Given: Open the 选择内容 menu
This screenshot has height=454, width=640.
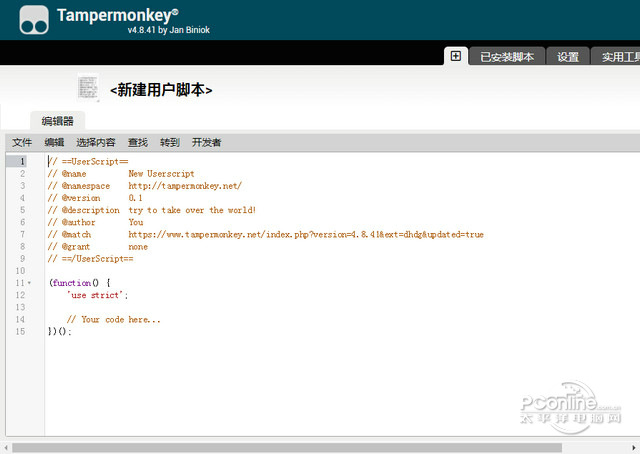Looking at the screenshot, I should [96, 142].
